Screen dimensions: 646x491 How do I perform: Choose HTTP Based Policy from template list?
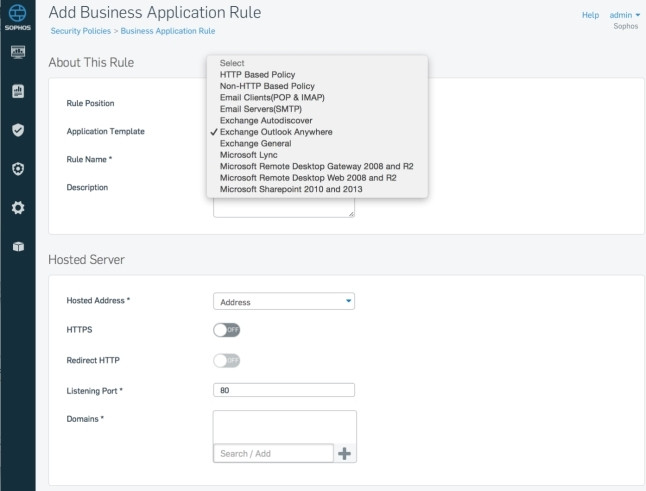[x=257, y=75]
